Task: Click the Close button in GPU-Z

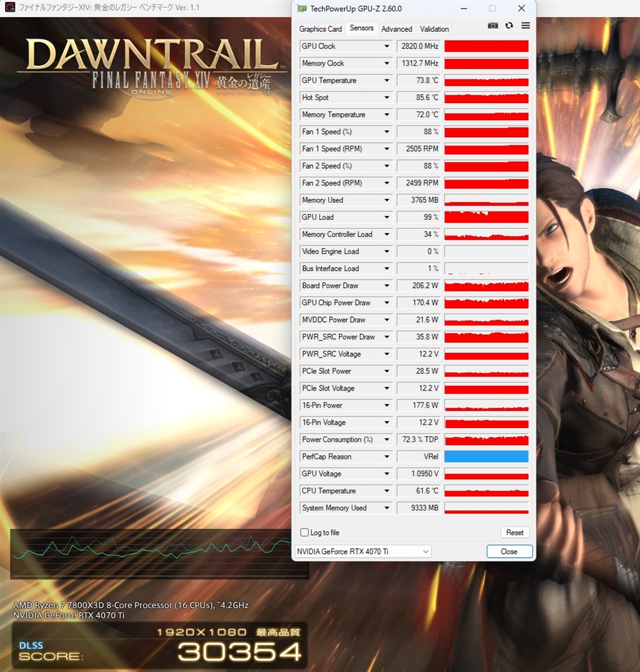Action: pos(509,551)
